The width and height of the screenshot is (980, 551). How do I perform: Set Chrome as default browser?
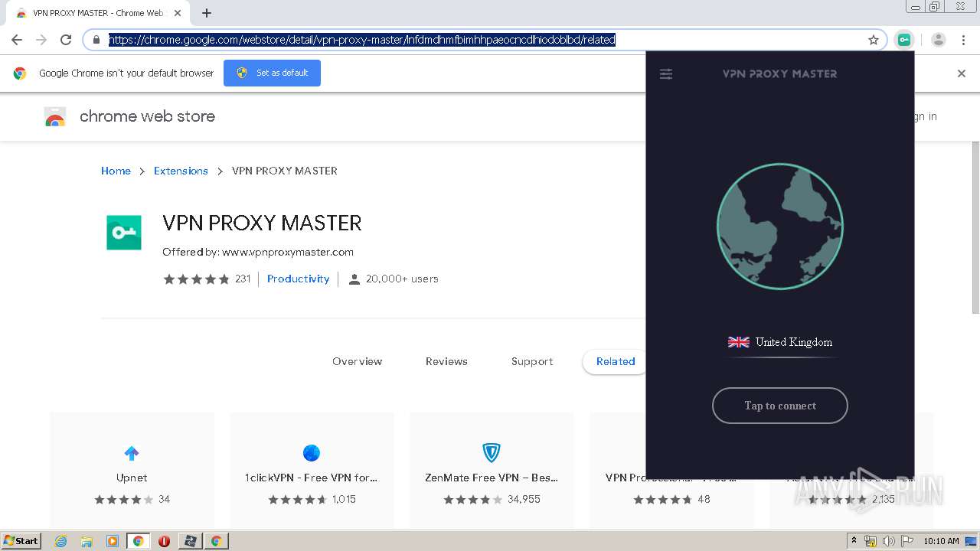[272, 73]
